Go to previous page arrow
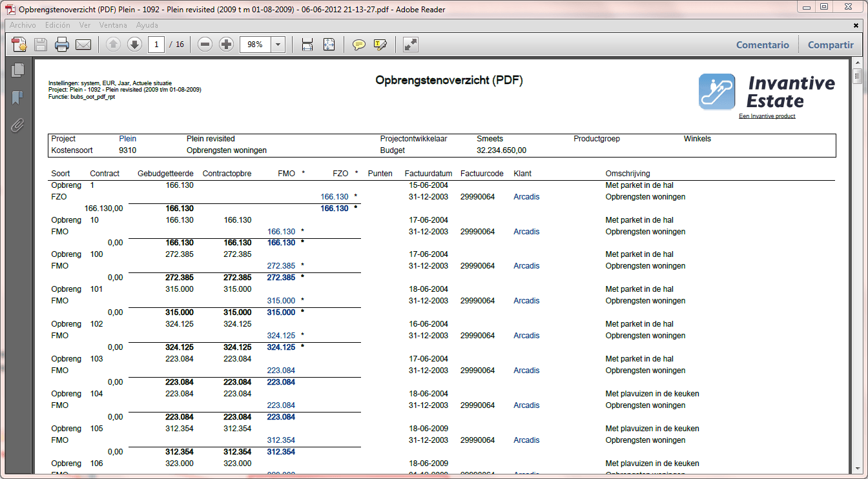The height and width of the screenshot is (479, 868). pos(113,45)
